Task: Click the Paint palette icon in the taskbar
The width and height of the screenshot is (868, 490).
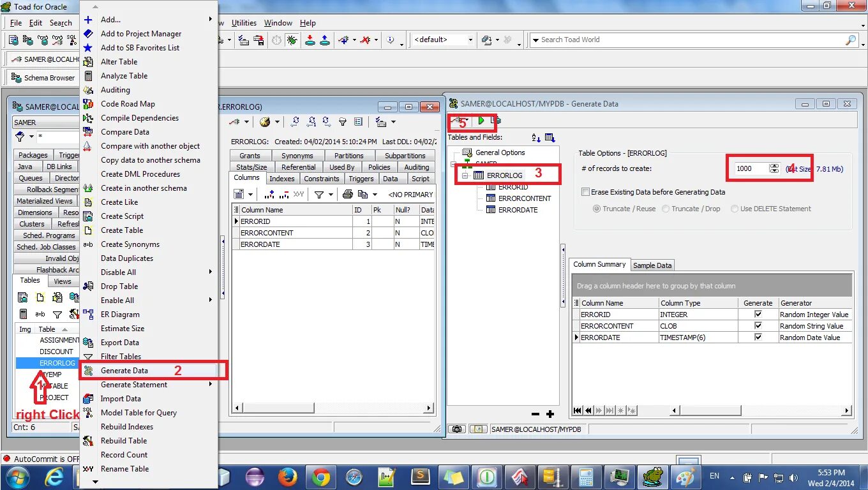Action: (x=685, y=477)
